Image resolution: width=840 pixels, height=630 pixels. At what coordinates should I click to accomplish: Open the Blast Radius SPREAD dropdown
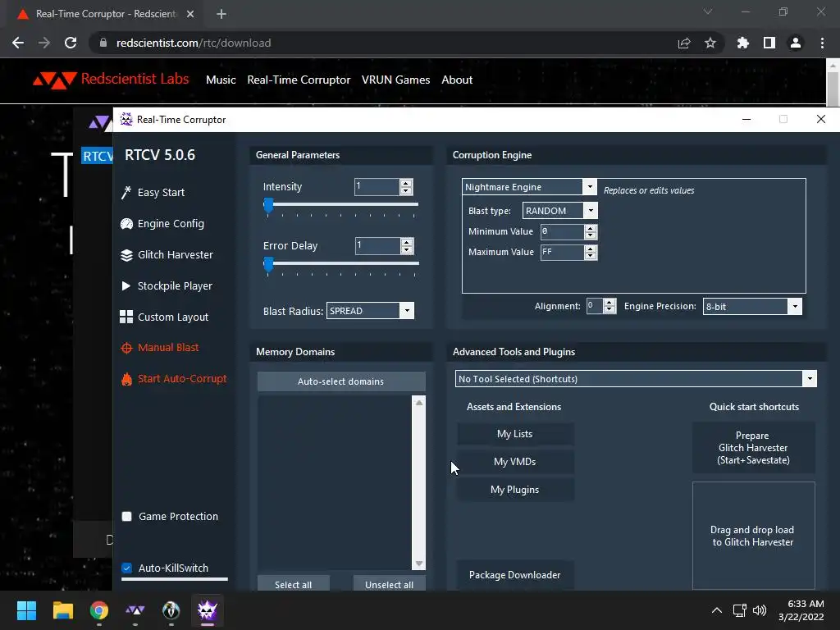click(407, 311)
